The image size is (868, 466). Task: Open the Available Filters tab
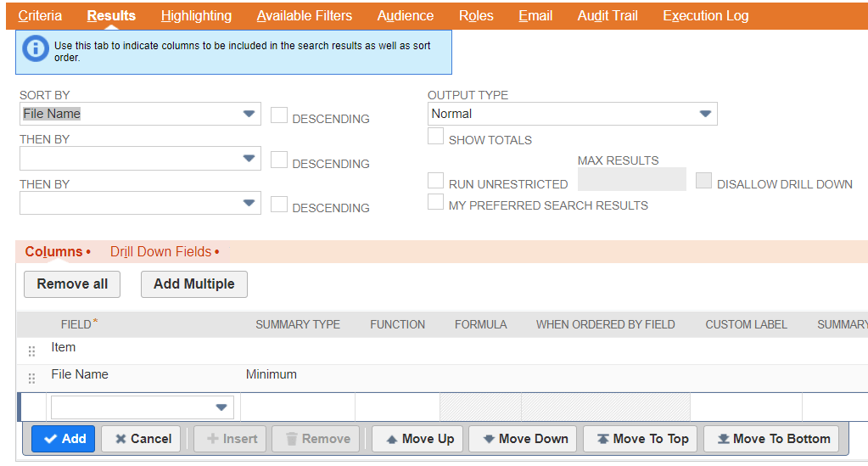point(304,15)
